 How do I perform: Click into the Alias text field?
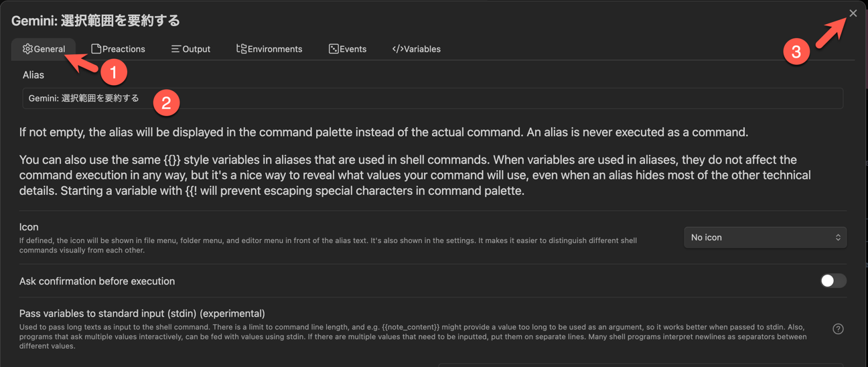pyautogui.click(x=469, y=98)
